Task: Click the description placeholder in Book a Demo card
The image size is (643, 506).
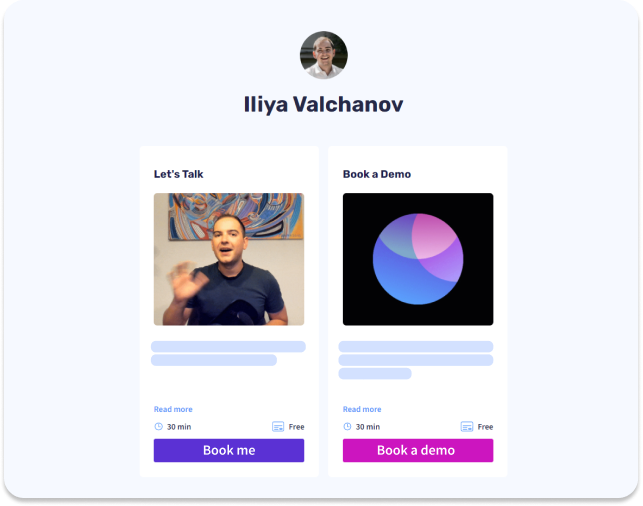Action: (x=416, y=360)
